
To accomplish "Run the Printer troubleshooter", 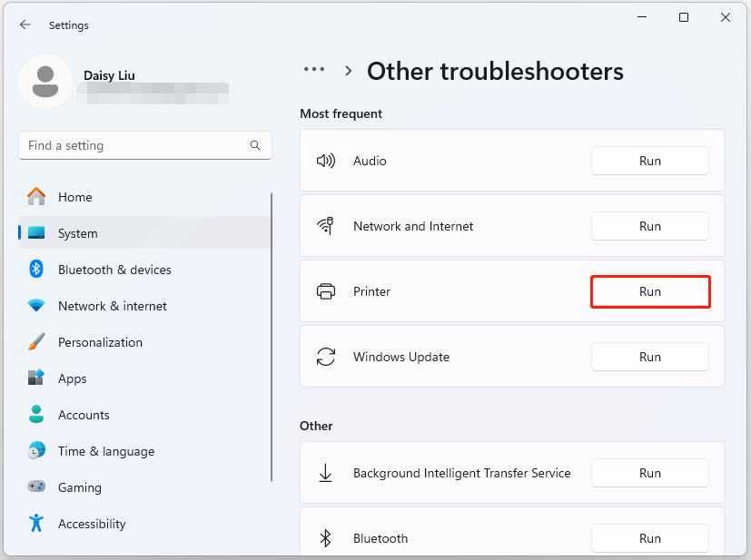I will tap(649, 291).
